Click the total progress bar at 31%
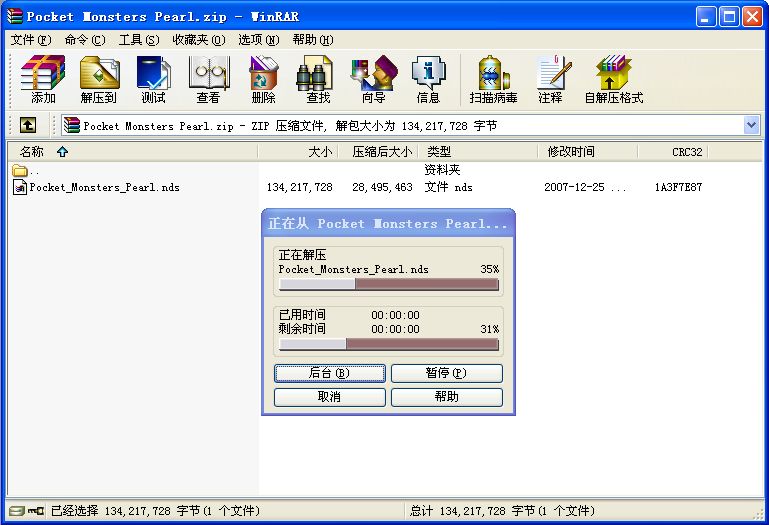 click(388, 344)
